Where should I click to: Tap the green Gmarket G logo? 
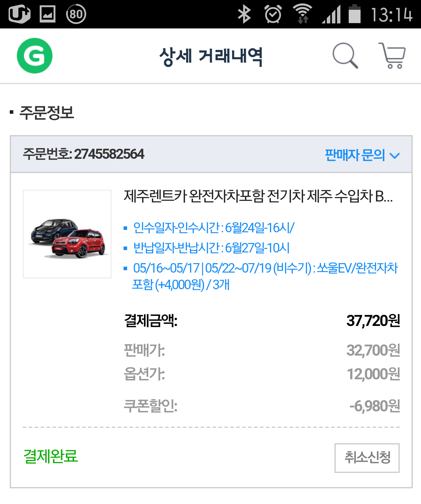coord(35,56)
